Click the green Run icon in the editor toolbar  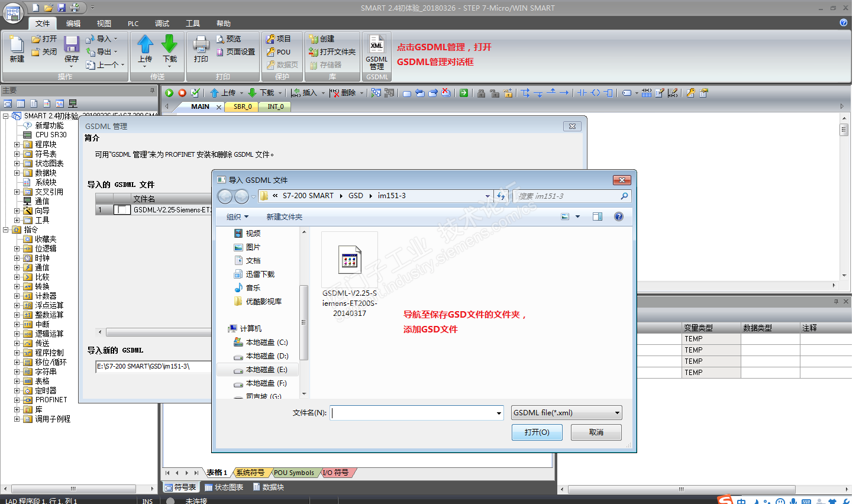tap(169, 93)
